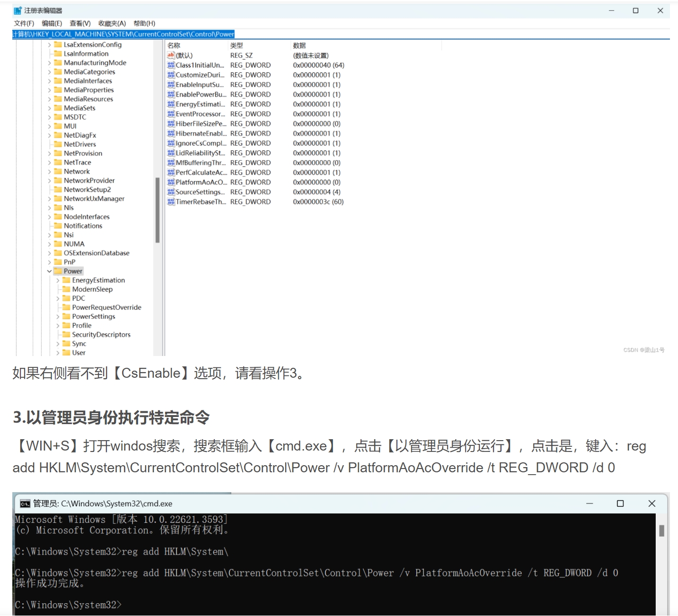Click the heading 3.以管理员身份执行特定命令
Screen dimensions: 678x616
click(111, 417)
